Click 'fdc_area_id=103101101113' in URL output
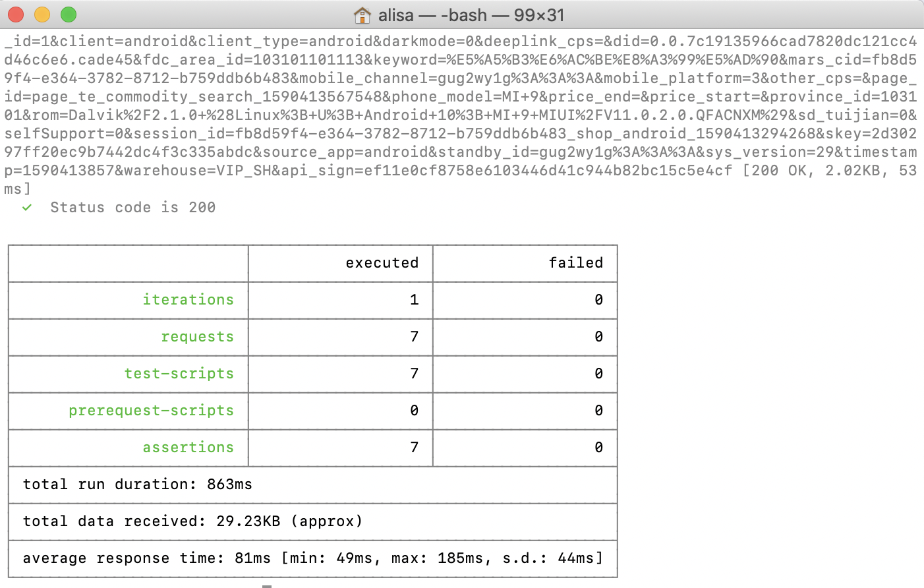Viewport: 924px width, 588px height. coord(253,60)
